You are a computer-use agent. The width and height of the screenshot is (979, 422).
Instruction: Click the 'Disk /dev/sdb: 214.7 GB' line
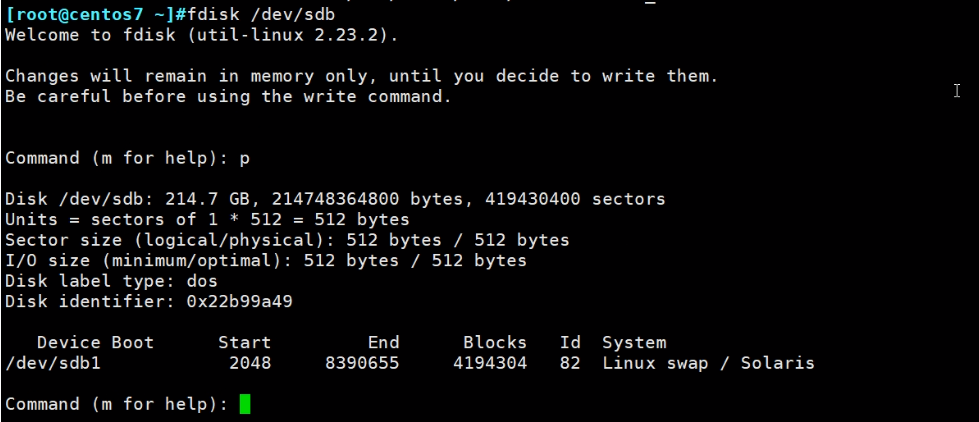335,199
